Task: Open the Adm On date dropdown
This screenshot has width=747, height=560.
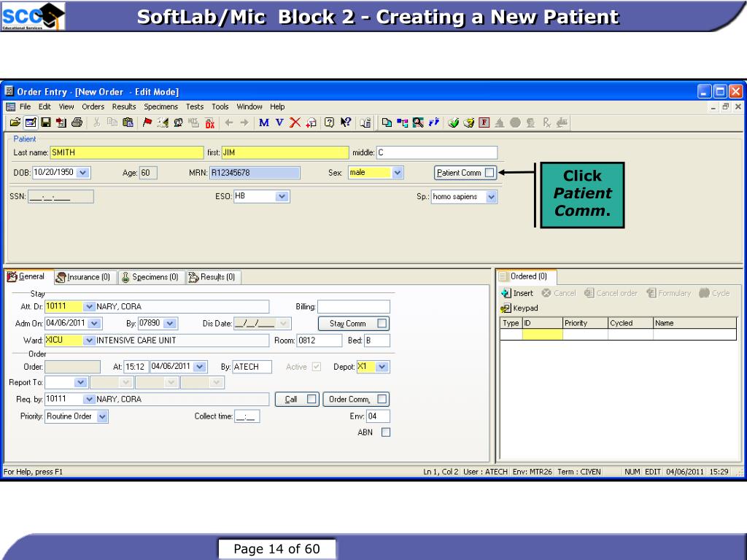Action: point(94,323)
